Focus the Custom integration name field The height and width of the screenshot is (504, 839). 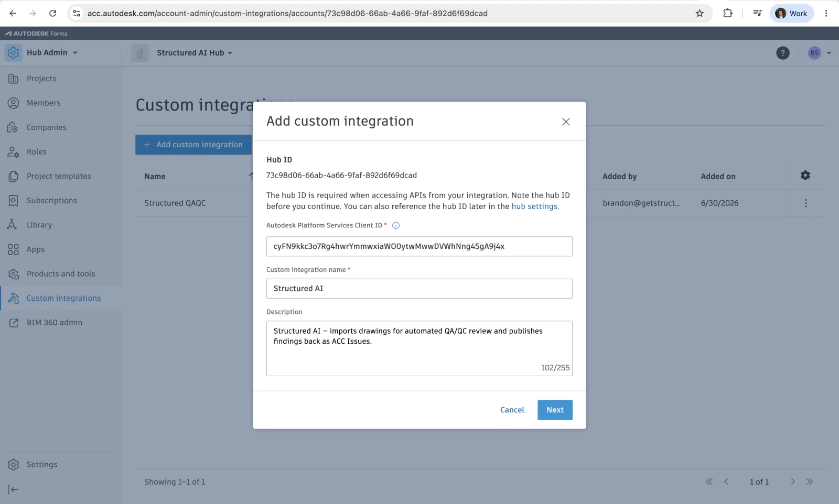coord(419,289)
